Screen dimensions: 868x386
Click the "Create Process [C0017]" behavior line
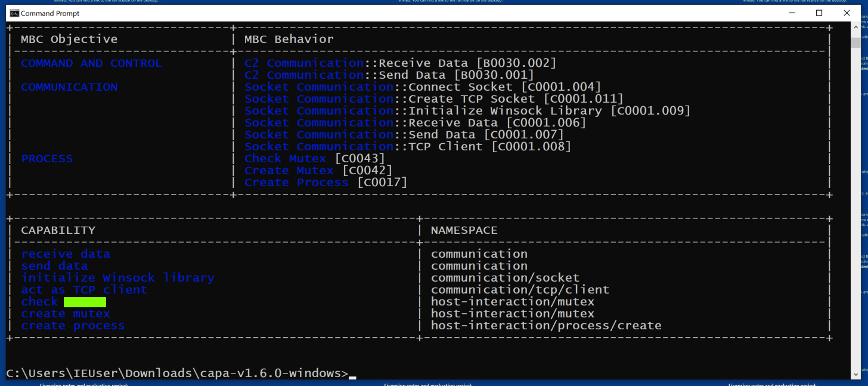point(325,183)
